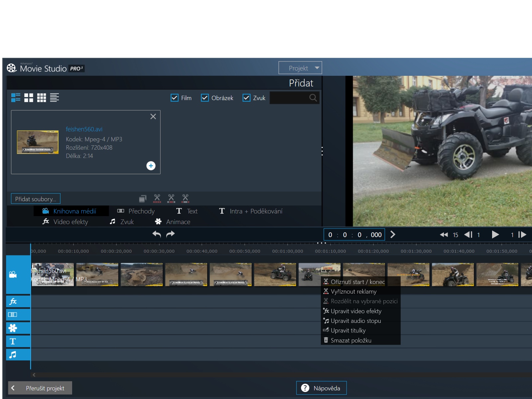The height and width of the screenshot is (399, 532).
Task: Switch to large thumbnails grid view
Action: (x=29, y=98)
